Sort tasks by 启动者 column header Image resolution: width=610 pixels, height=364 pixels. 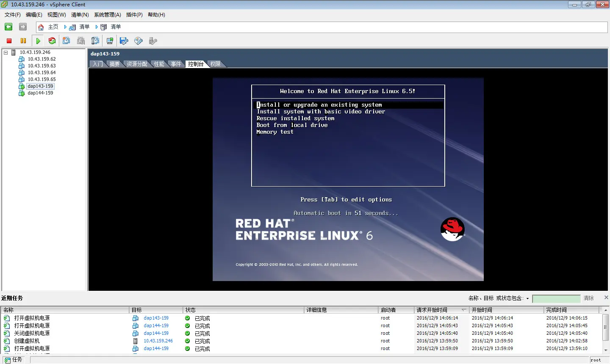(x=396, y=310)
